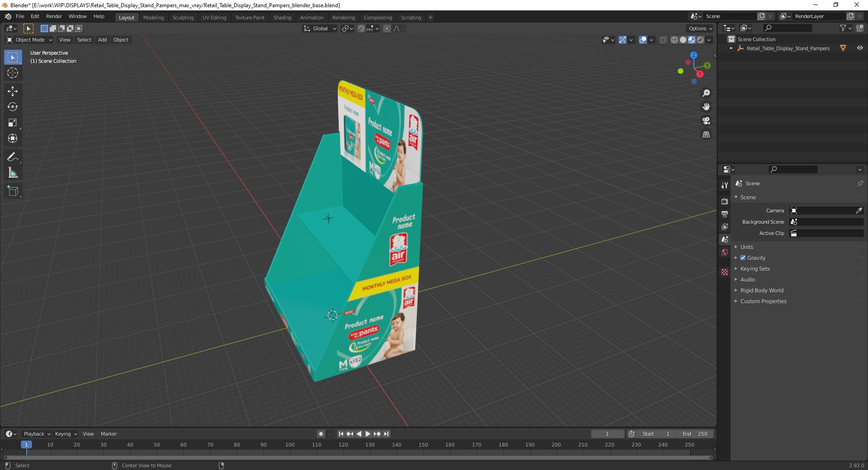868x470 pixels.
Task: Toggle proportional editing
Action: click(x=387, y=28)
